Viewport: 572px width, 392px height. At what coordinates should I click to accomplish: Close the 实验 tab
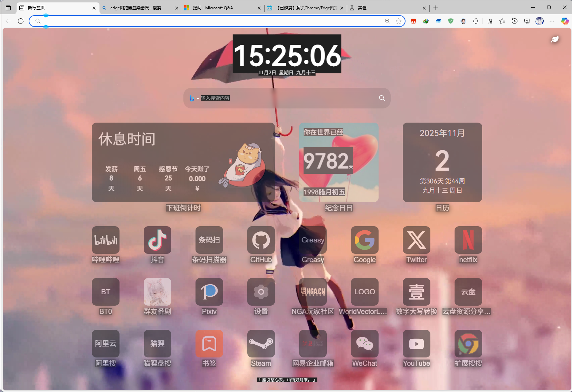[425, 8]
